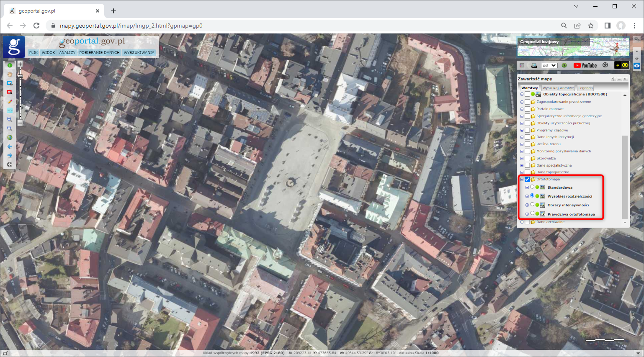Open the POBIERANIE DANYCH menu
Image resolution: width=644 pixels, height=357 pixels.
point(99,53)
